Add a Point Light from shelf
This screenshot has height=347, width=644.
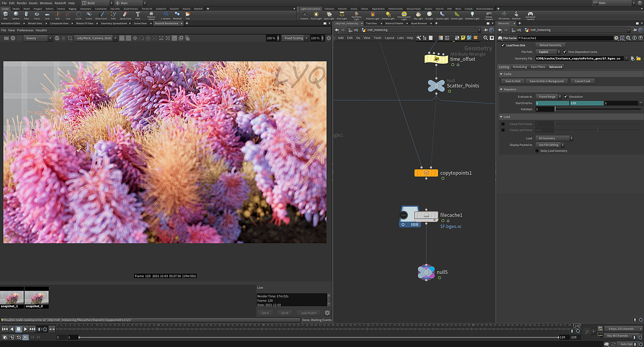(x=316, y=15)
